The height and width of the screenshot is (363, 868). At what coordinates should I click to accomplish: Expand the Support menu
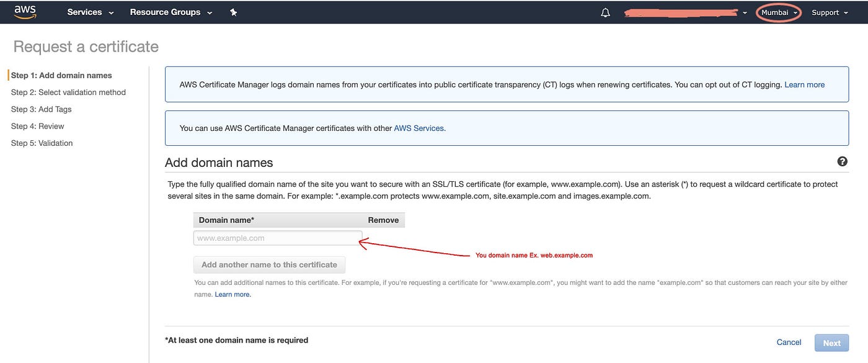click(830, 12)
